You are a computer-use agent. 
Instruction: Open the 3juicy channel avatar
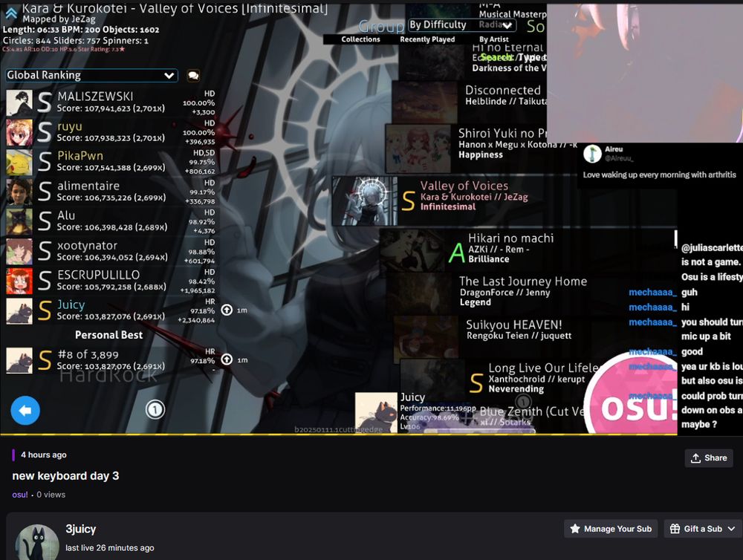(37, 542)
